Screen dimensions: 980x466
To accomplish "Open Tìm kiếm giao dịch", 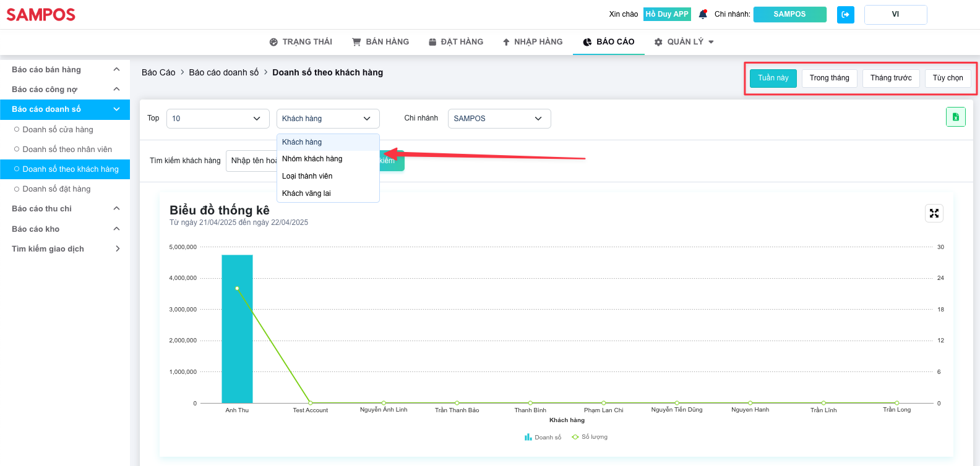I will coord(65,249).
